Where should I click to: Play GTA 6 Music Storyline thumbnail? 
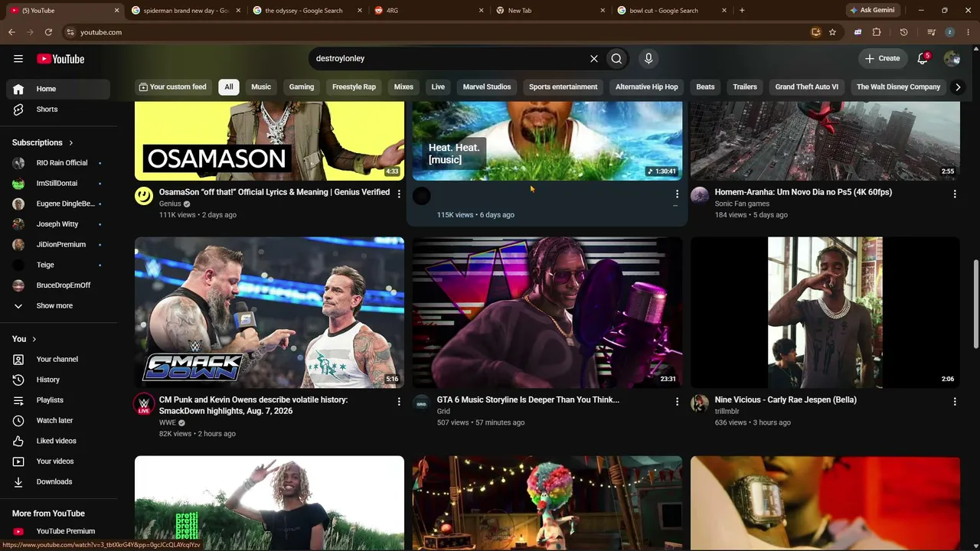547,312
